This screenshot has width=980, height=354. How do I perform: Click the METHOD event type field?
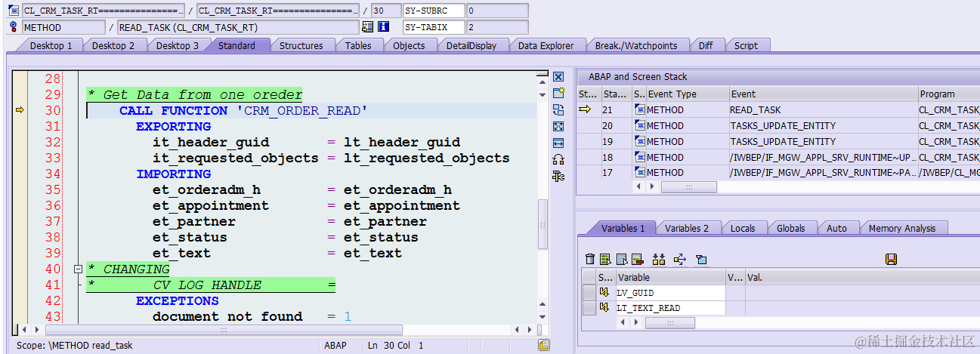pyautogui.click(x=63, y=27)
